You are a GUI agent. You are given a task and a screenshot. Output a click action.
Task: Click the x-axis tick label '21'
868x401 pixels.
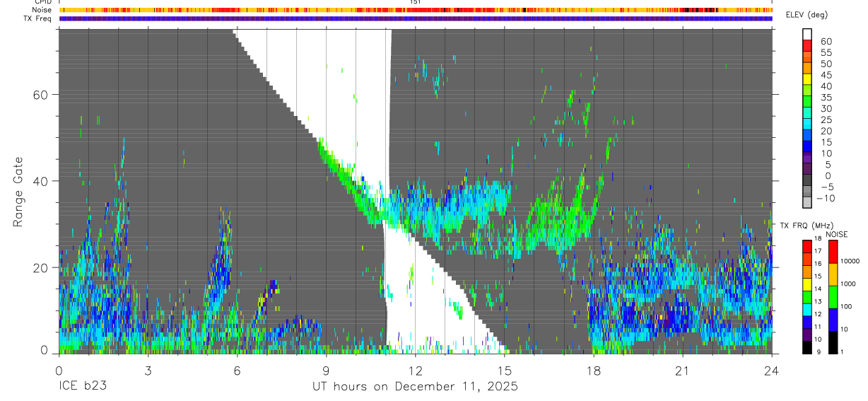[x=682, y=370]
